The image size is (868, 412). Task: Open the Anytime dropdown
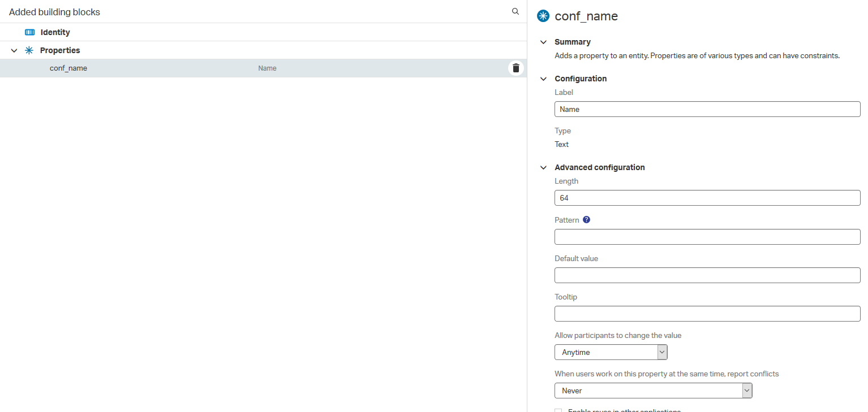click(x=611, y=352)
